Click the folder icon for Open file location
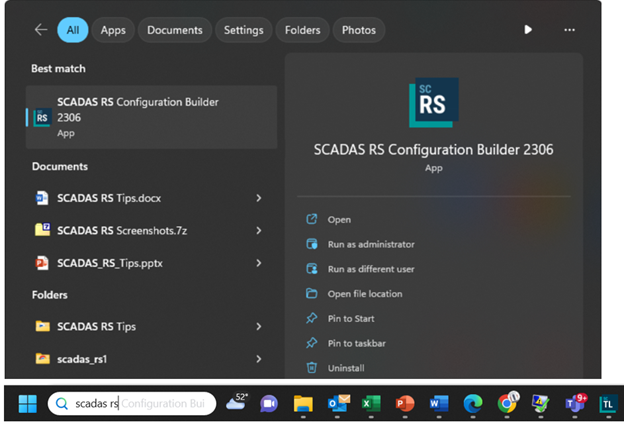The height and width of the screenshot is (424, 624). tap(312, 293)
